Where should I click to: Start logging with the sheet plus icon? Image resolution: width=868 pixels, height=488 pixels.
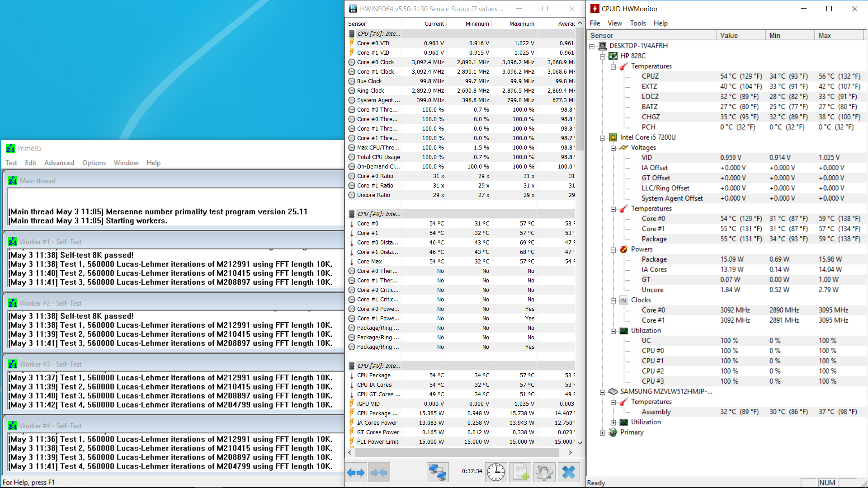pos(520,473)
